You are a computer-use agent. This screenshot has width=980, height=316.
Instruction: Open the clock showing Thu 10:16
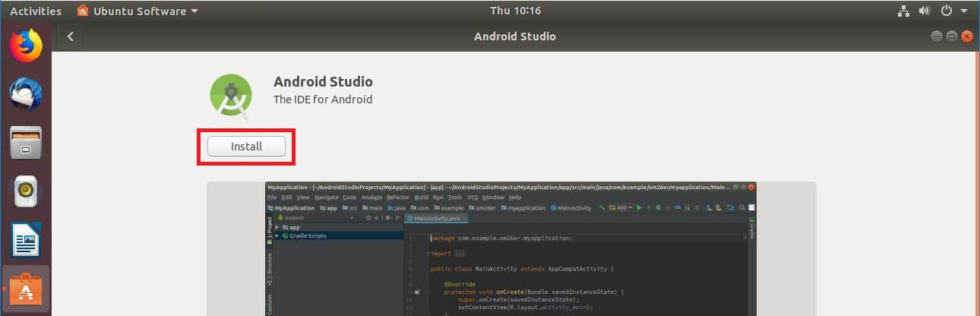point(515,11)
